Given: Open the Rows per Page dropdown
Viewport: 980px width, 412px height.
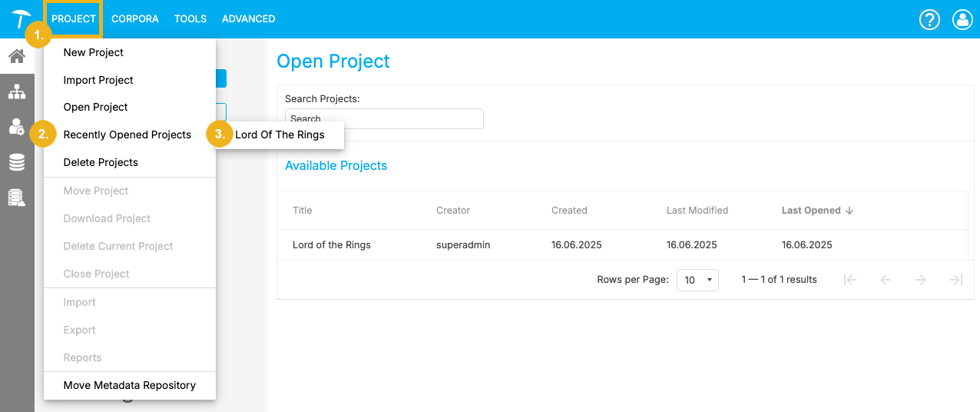Looking at the screenshot, I should coord(697,280).
